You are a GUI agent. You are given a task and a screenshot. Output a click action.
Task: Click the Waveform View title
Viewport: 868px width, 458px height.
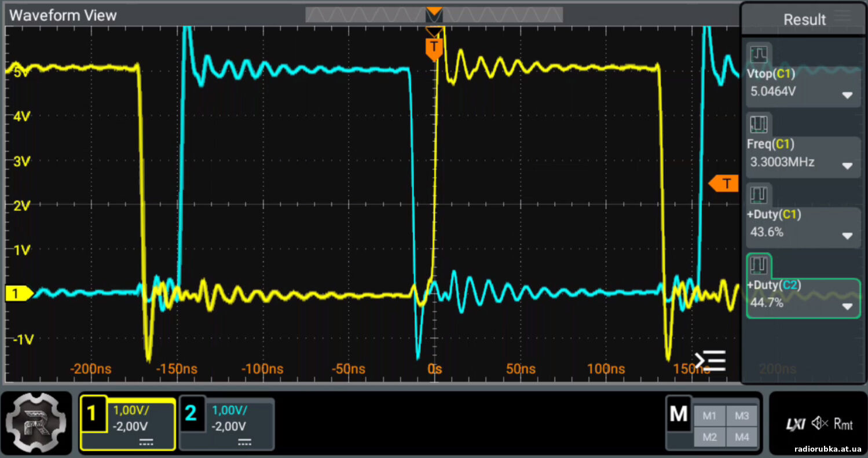click(x=63, y=16)
